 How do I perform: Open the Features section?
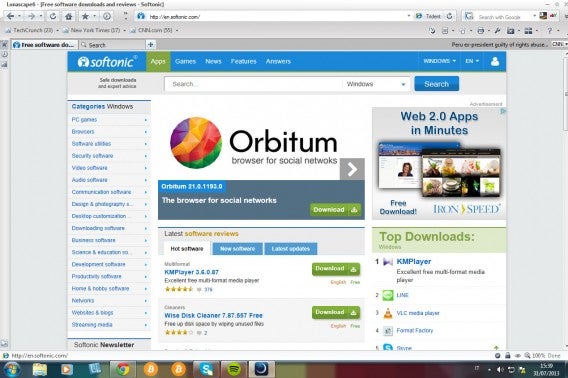[243, 61]
